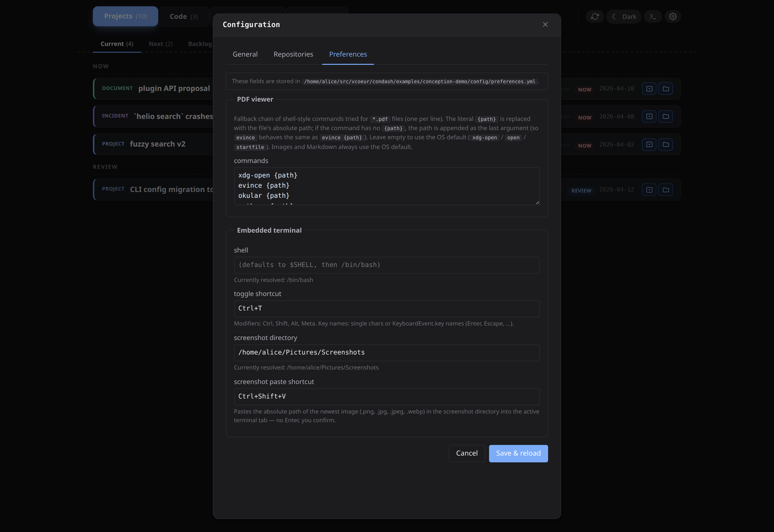The width and height of the screenshot is (774, 532).
Task: Select the Next (2) tab
Action: click(x=161, y=44)
